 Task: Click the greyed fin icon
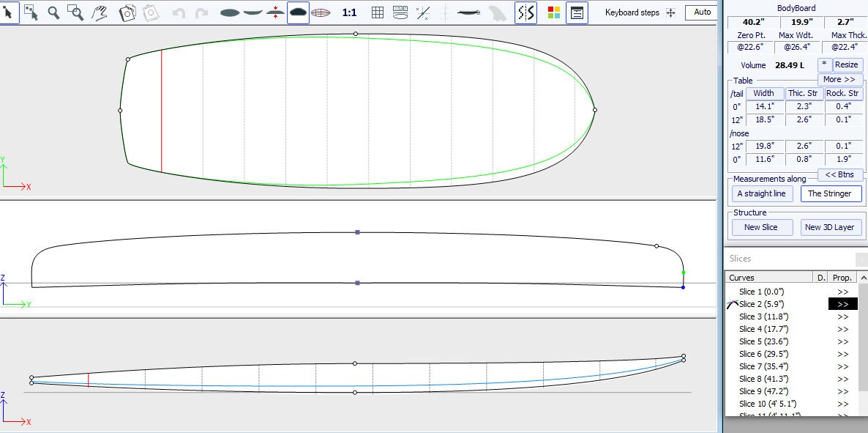[x=498, y=12]
